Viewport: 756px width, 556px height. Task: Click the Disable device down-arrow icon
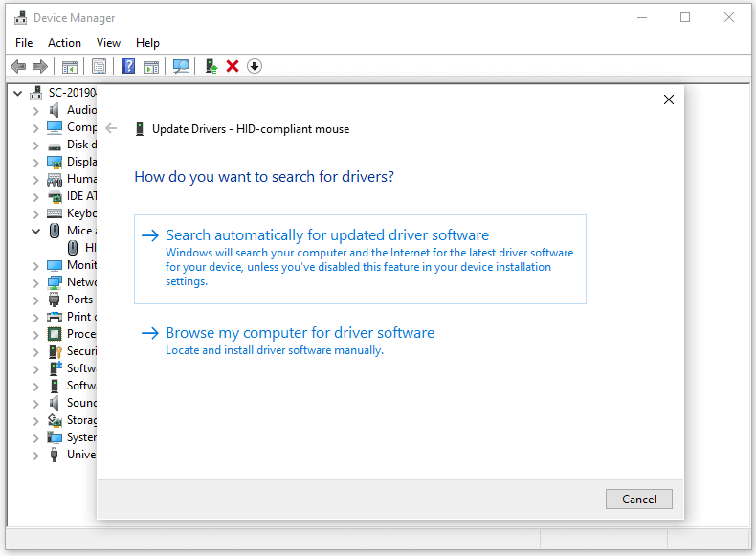pos(255,66)
